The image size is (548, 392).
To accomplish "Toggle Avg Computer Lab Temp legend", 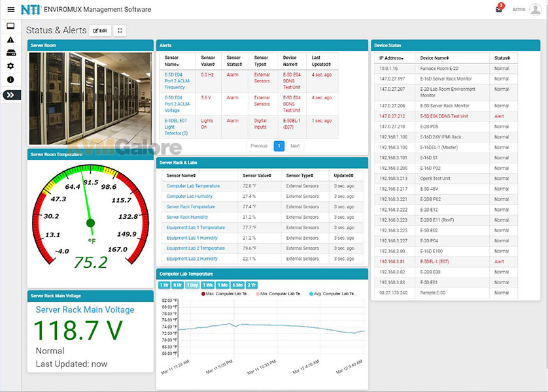I will click(333, 294).
